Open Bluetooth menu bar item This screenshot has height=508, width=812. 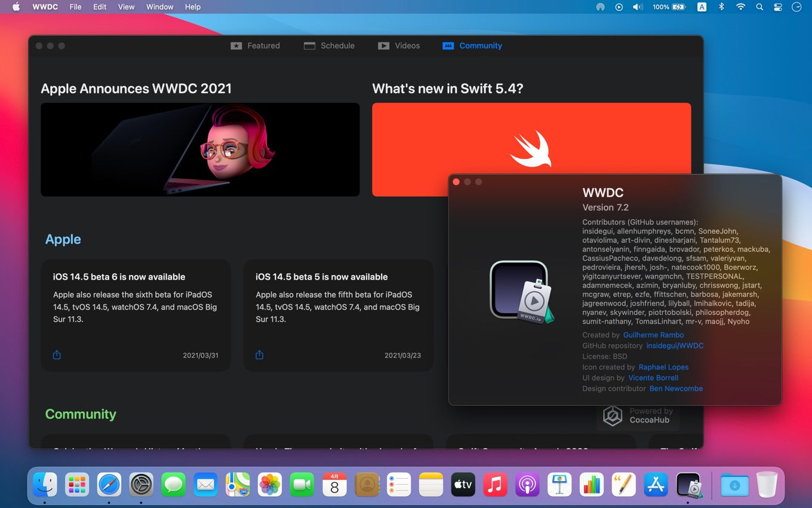[x=721, y=7]
